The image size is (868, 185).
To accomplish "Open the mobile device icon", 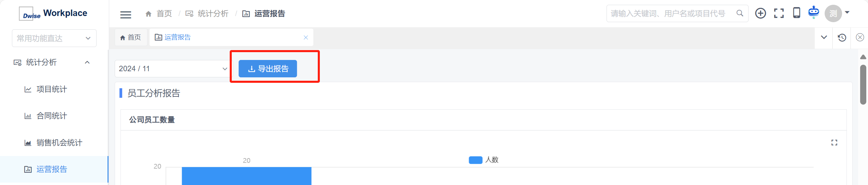I will pos(797,13).
